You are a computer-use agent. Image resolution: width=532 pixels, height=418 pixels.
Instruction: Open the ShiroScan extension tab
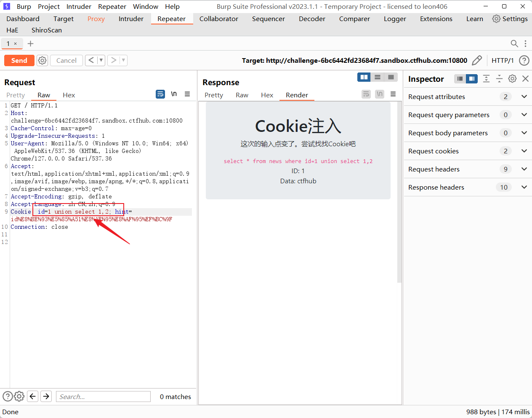pos(47,30)
